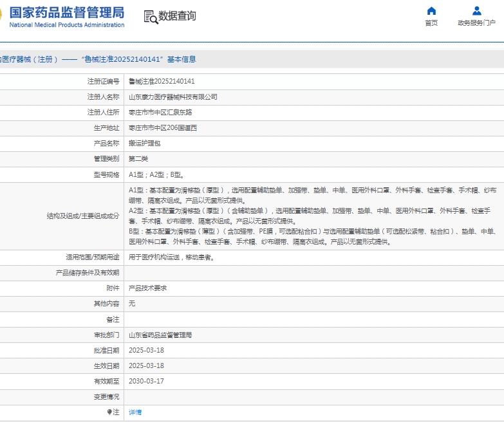Click the 审批部门 label
The height and width of the screenshot is (426, 504).
click(106, 335)
